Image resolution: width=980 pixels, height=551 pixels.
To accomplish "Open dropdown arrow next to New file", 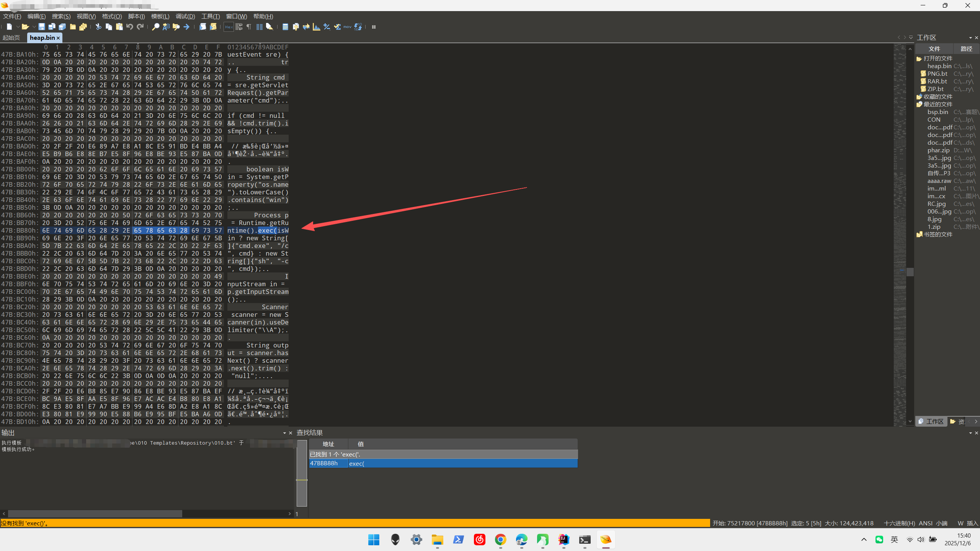I will pos(17,27).
